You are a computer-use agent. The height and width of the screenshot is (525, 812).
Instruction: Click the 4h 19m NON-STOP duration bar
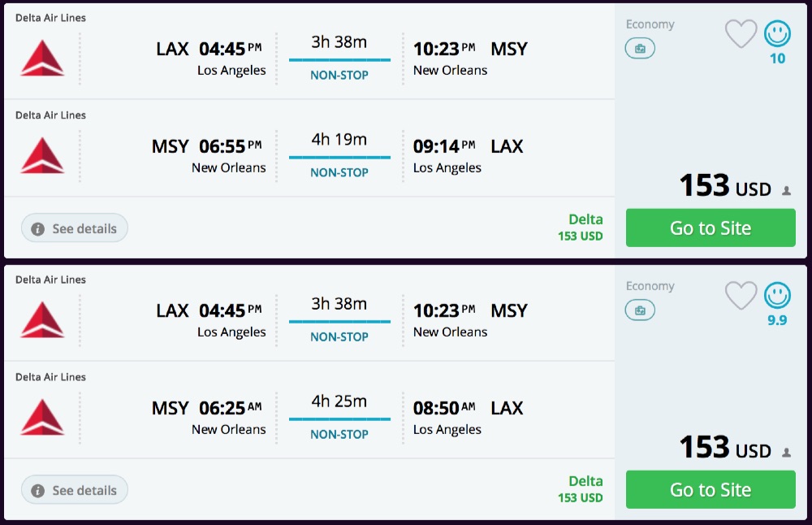[x=339, y=156]
